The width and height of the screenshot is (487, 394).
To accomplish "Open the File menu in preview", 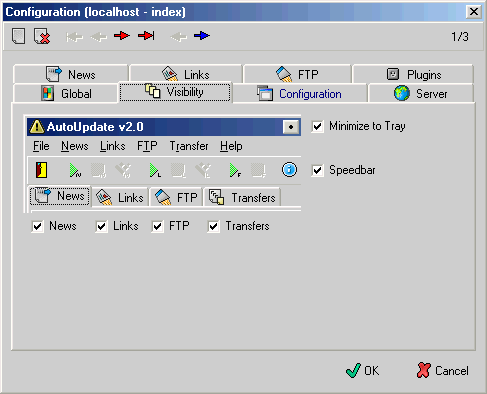I will pyautogui.click(x=41, y=146).
